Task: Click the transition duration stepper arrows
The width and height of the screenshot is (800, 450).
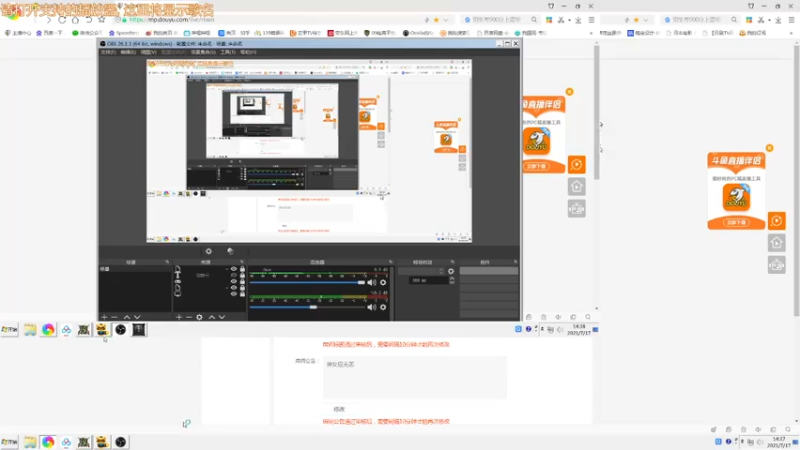Action: point(452,280)
